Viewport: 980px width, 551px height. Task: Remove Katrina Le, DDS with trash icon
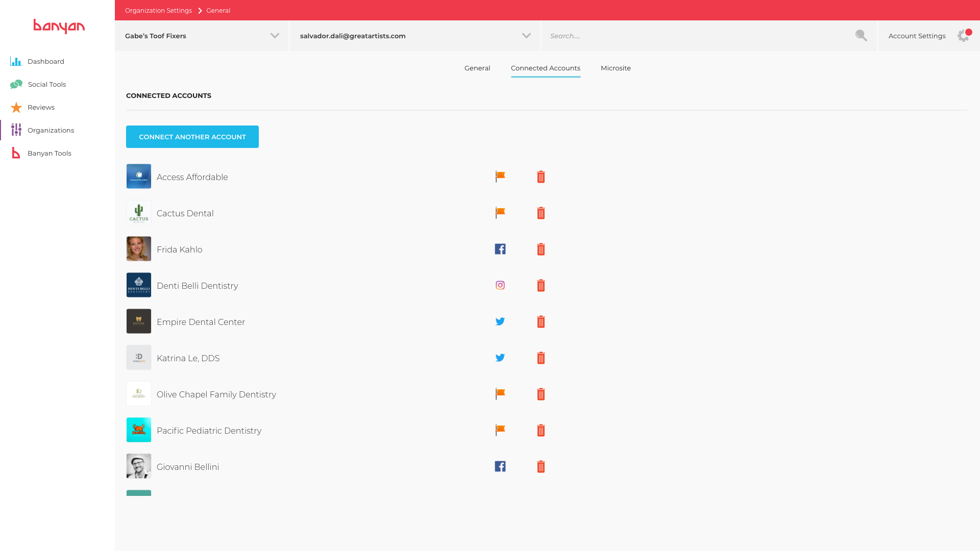541,358
